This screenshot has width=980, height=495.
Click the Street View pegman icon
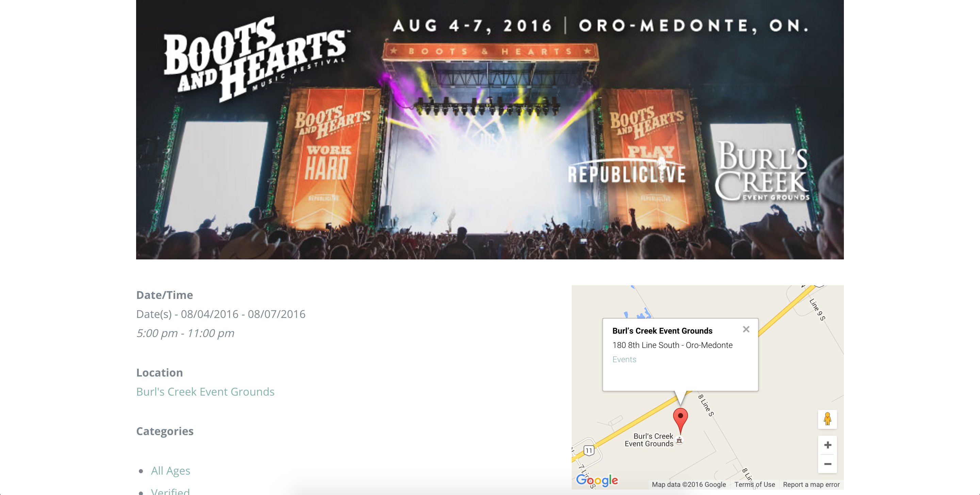coord(827,419)
